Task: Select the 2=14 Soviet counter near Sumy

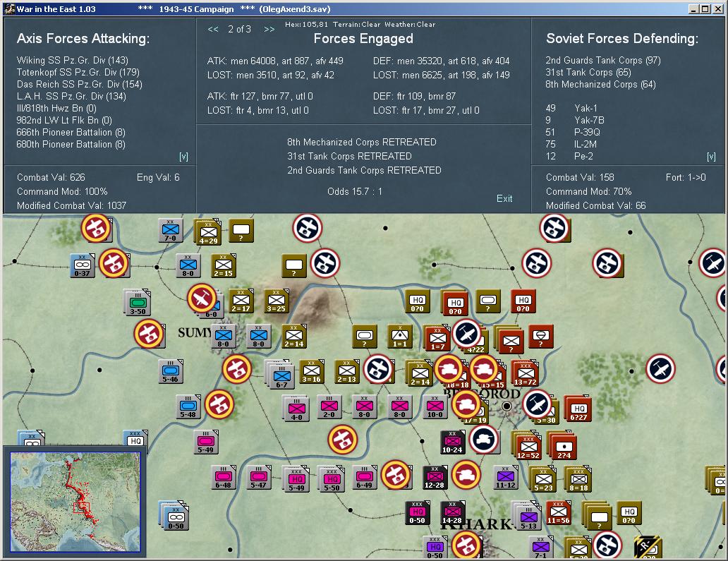Action: coord(294,336)
